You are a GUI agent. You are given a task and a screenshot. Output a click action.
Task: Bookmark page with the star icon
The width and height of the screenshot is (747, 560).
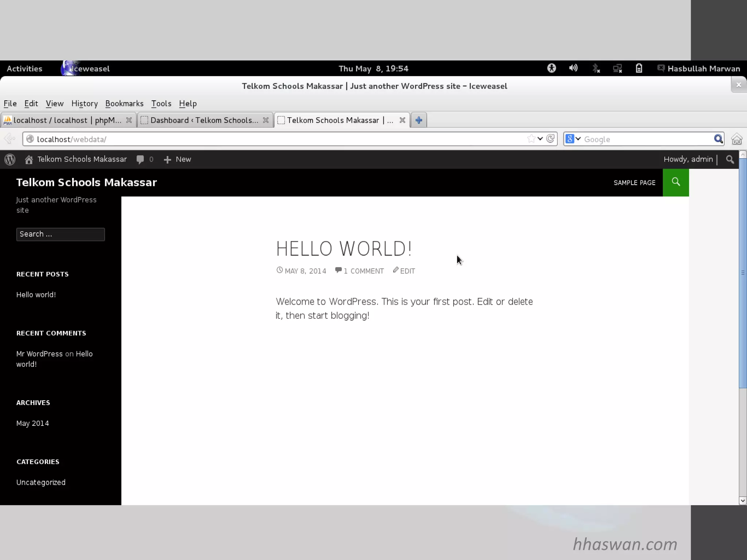531,139
